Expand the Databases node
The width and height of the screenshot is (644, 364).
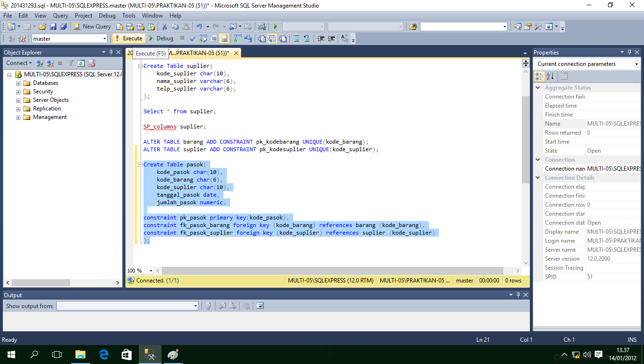pos(18,82)
